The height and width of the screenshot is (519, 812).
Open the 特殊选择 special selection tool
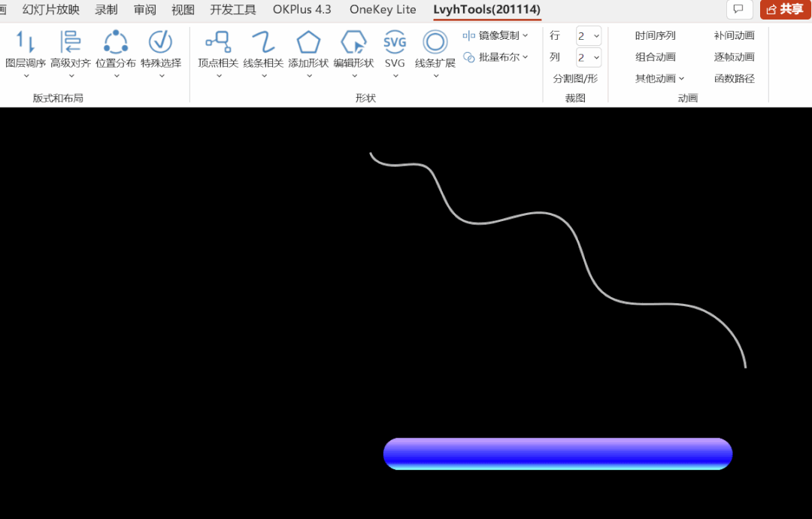click(x=161, y=50)
